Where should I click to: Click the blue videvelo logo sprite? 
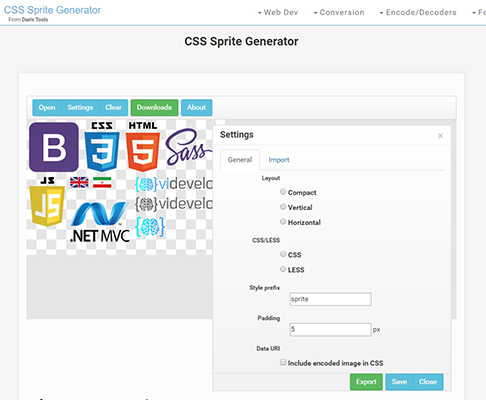(174, 184)
